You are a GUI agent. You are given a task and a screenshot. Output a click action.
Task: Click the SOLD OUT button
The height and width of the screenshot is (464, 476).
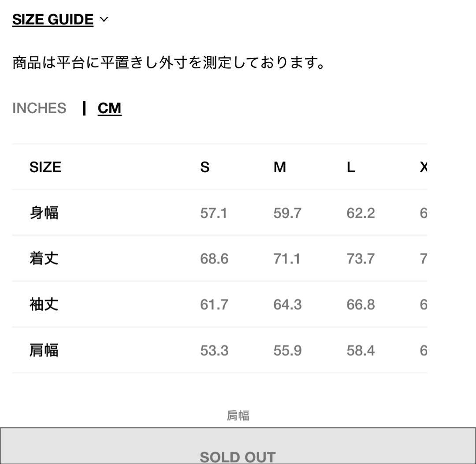pos(238,456)
